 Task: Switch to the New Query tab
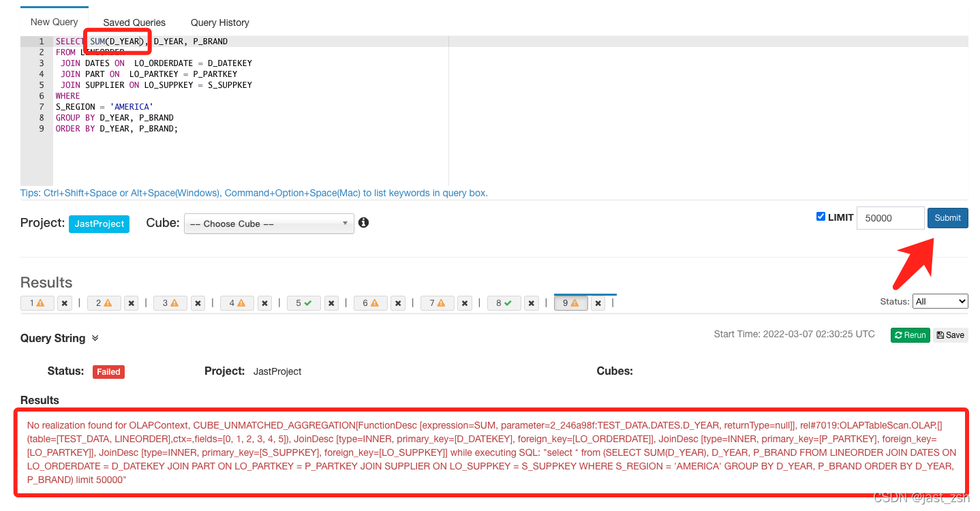coord(55,22)
